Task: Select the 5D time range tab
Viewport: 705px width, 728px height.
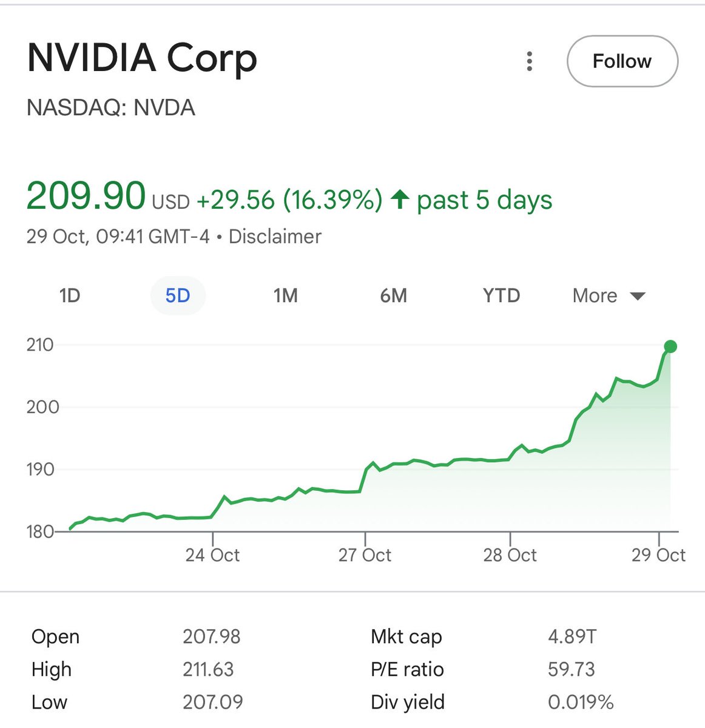Action: (x=178, y=295)
